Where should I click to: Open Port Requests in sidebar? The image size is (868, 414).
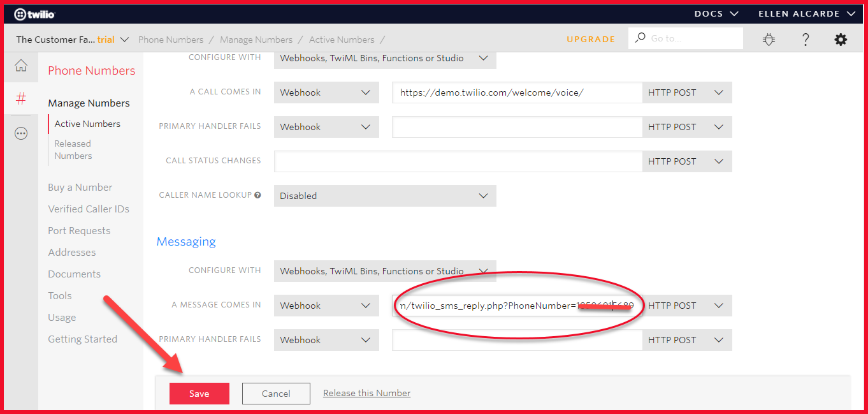[x=79, y=231]
